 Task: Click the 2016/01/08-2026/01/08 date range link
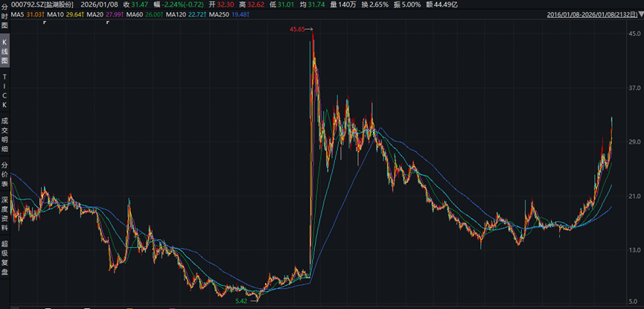click(590, 14)
